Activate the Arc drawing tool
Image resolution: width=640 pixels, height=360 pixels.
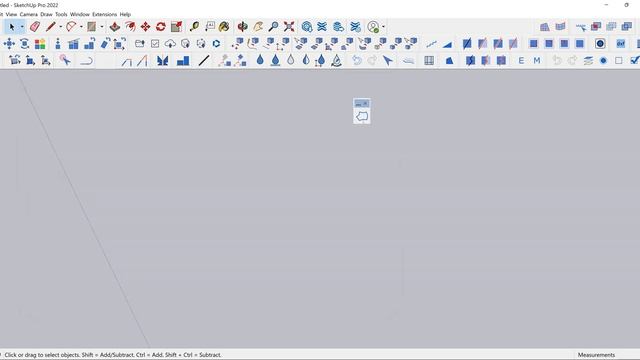(x=71, y=27)
